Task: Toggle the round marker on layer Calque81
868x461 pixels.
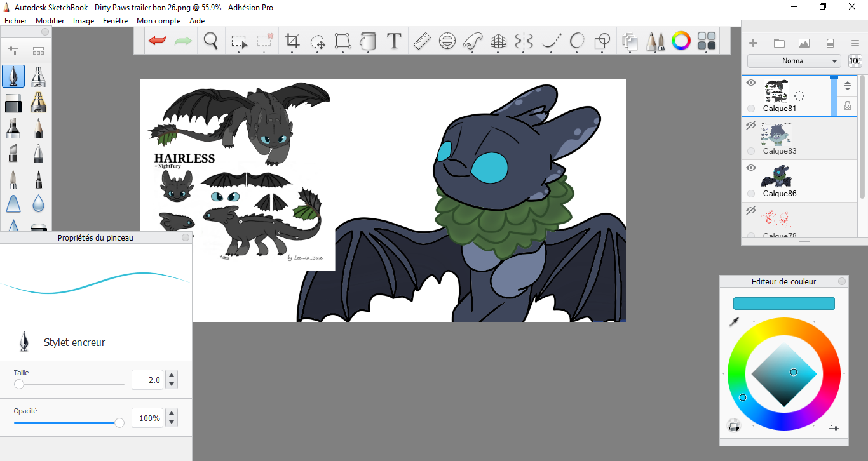Action: click(x=752, y=109)
